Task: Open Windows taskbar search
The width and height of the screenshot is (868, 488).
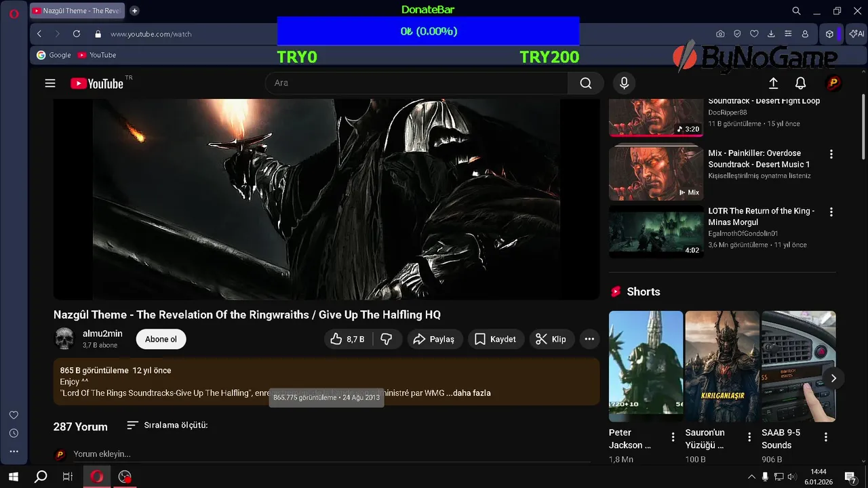Action: (41, 476)
